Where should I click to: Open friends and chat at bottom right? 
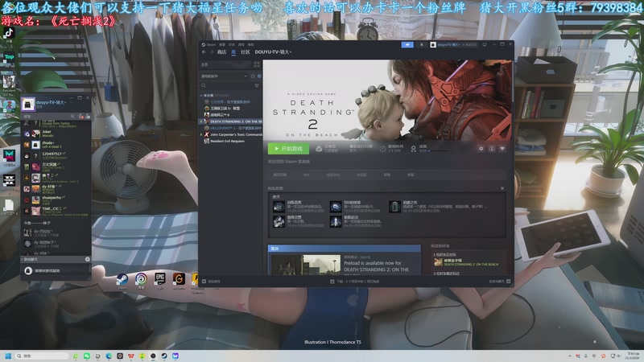tap(500, 282)
